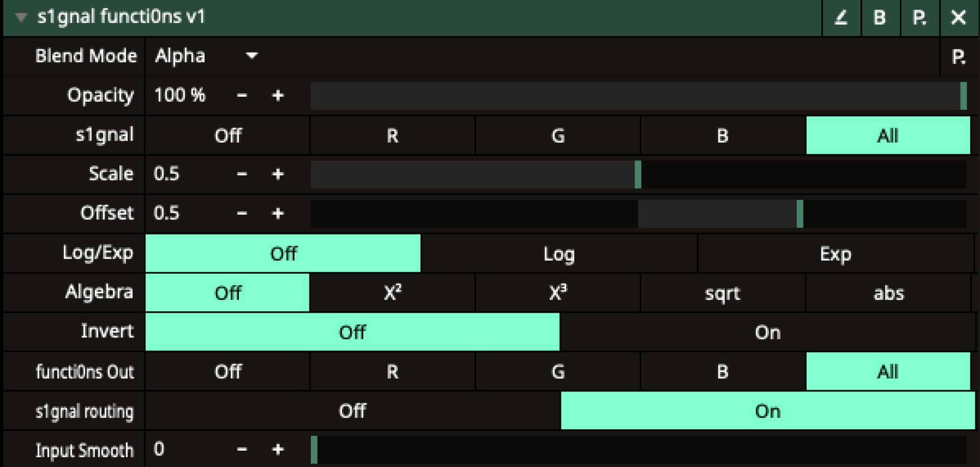Turn Invert On
The height and width of the screenshot is (467, 980).
pyautogui.click(x=767, y=332)
